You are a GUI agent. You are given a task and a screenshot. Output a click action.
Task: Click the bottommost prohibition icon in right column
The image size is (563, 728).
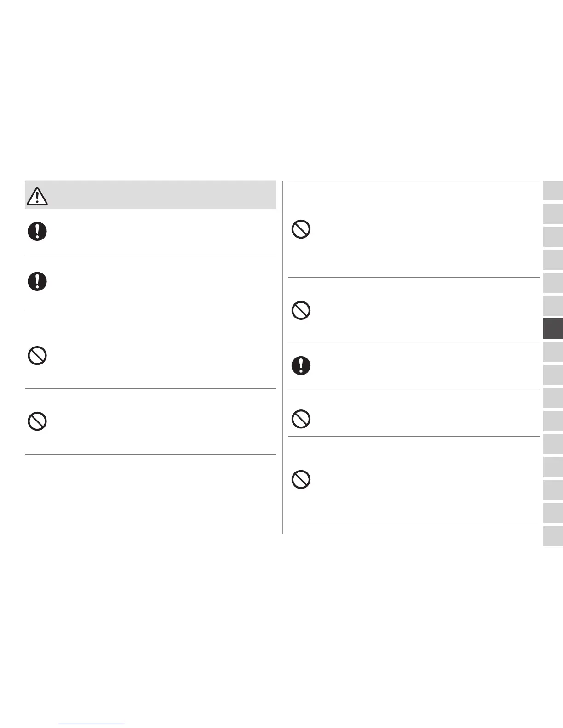coord(301,480)
